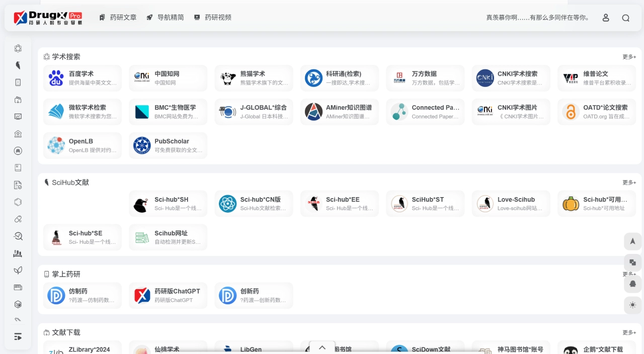This screenshot has width=644, height=354.
Task: Select the hexagon icon in sidebar
Action: click(x=18, y=202)
